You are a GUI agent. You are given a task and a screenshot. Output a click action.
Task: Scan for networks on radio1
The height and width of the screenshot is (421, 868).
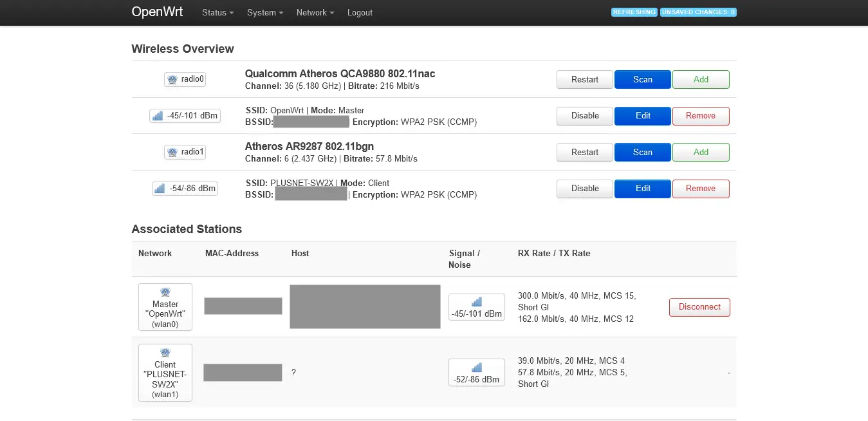tap(643, 153)
